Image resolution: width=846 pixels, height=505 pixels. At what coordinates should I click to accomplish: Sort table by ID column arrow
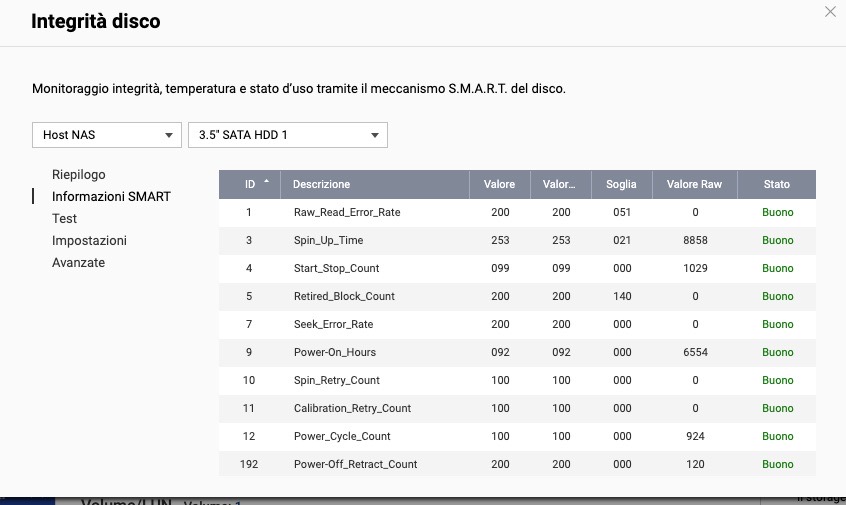pyautogui.click(x=266, y=183)
